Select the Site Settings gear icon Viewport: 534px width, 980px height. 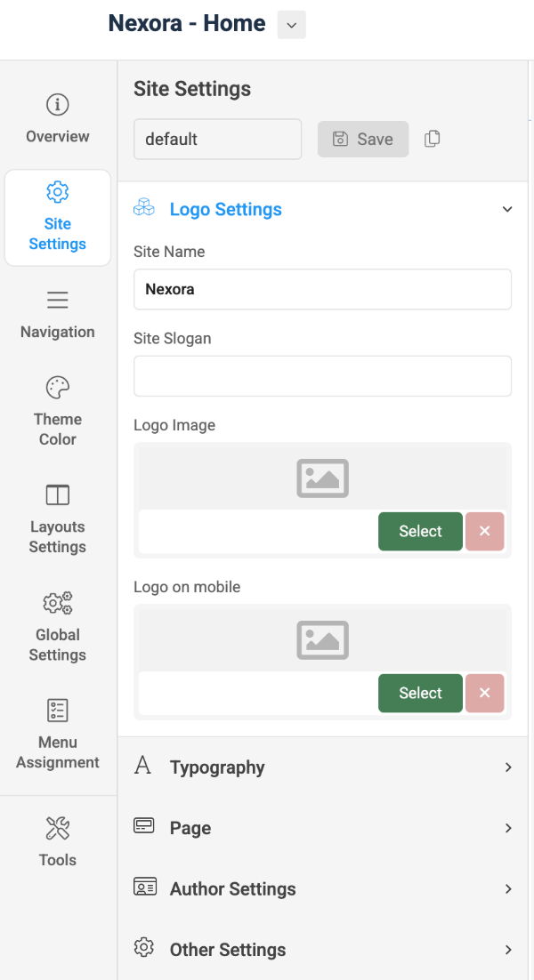click(58, 192)
